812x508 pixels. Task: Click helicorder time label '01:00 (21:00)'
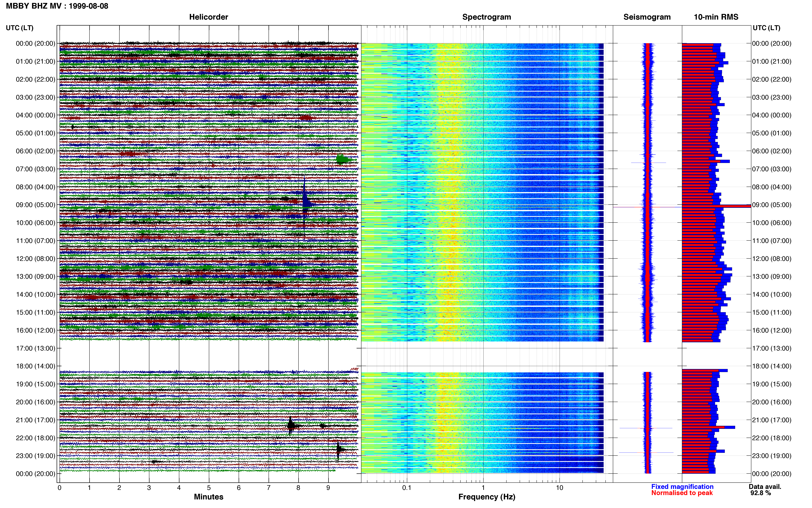coord(36,61)
